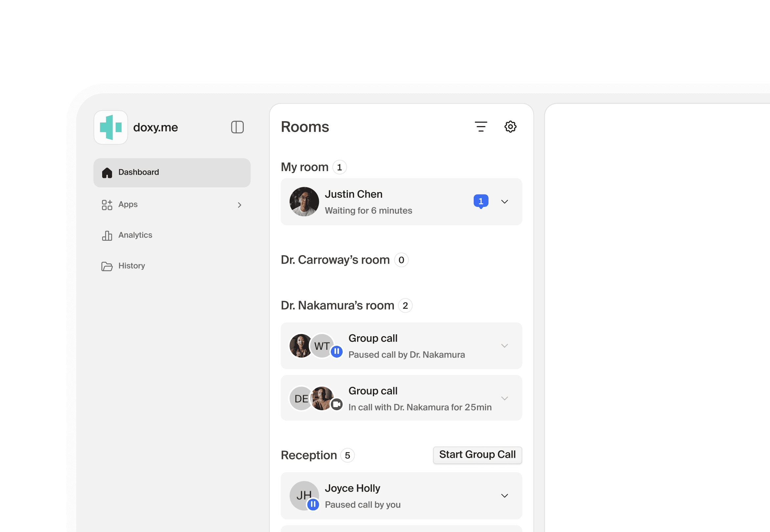Click the Reception section heading
Image resolution: width=770 pixels, height=532 pixels.
point(309,455)
